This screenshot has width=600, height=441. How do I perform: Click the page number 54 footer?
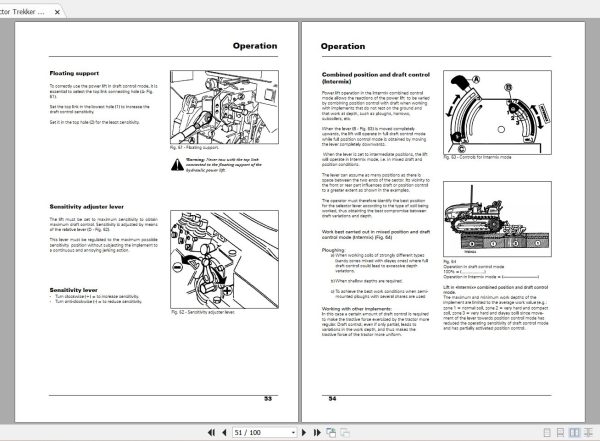click(332, 399)
